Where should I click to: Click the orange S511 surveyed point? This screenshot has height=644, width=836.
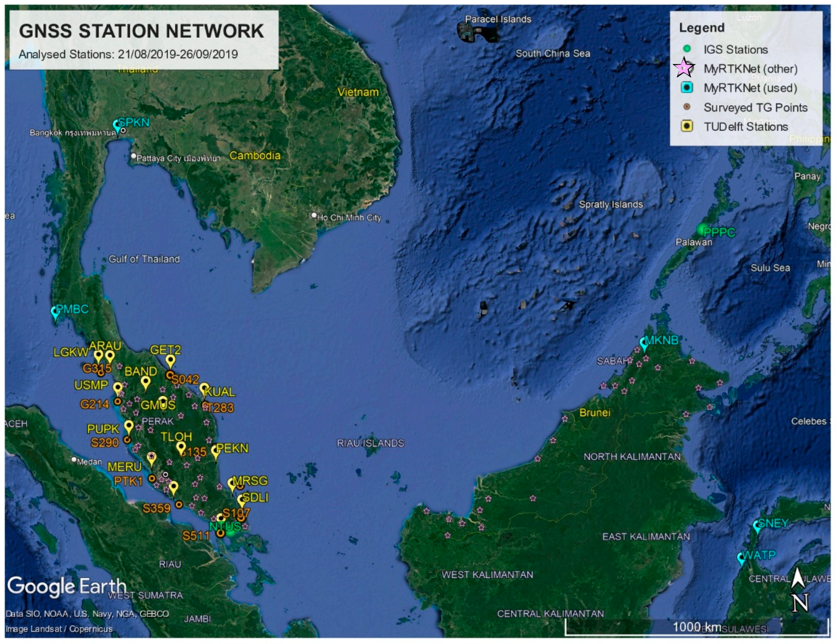click(221, 533)
